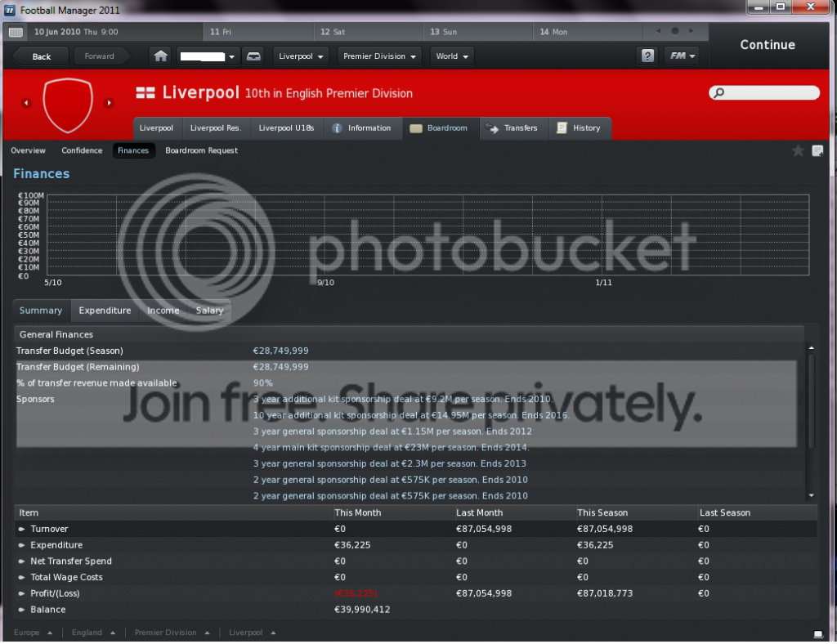Screen dimensions: 837x644
Task: Open the World dropdown menu
Action: pos(452,56)
